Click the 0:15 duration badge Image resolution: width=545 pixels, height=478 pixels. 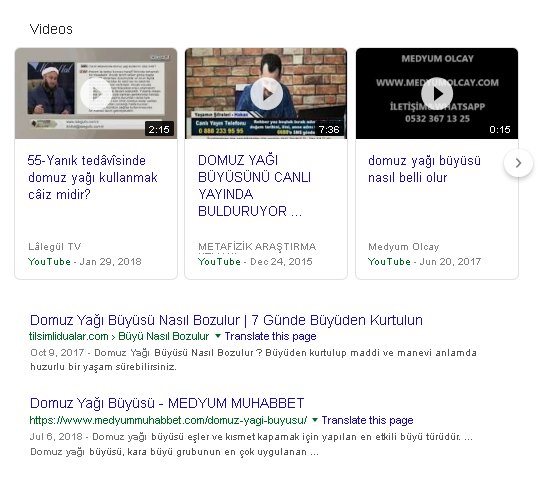pyautogui.click(x=500, y=130)
